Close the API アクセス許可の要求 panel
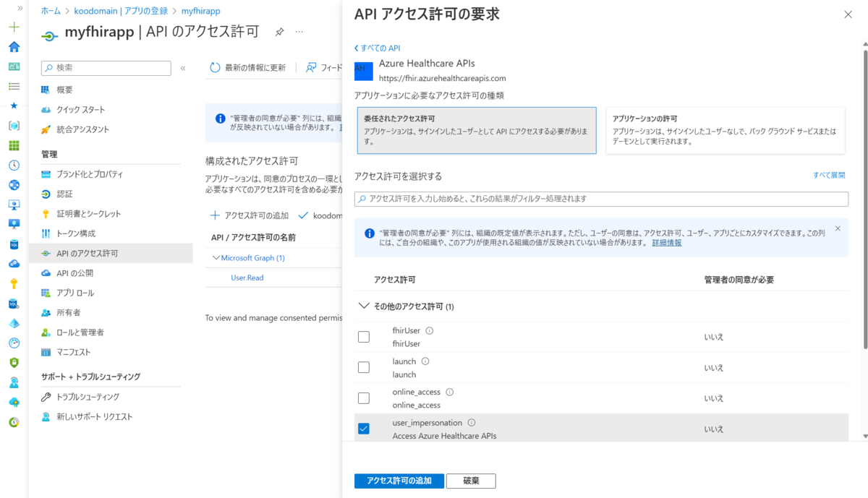The image size is (868, 498). point(848,14)
